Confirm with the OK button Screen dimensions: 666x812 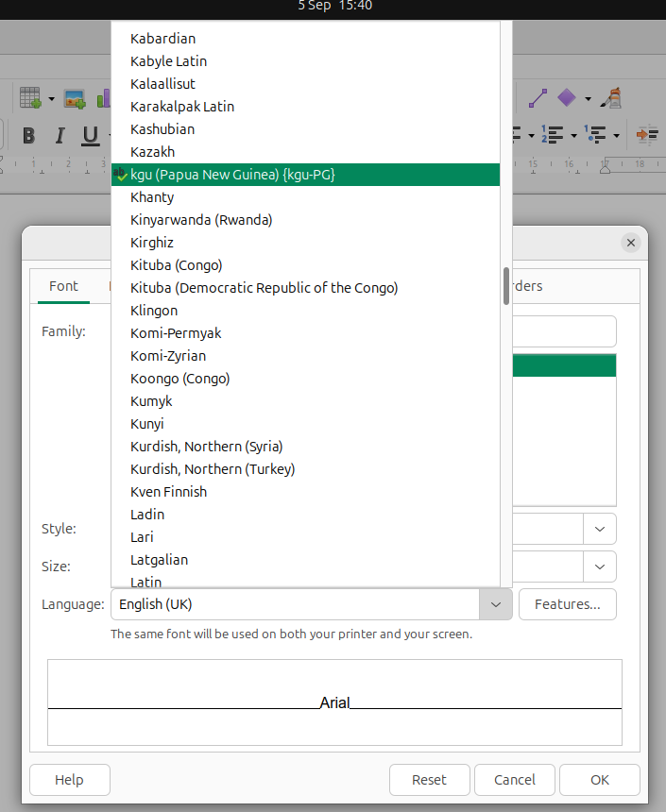600,780
